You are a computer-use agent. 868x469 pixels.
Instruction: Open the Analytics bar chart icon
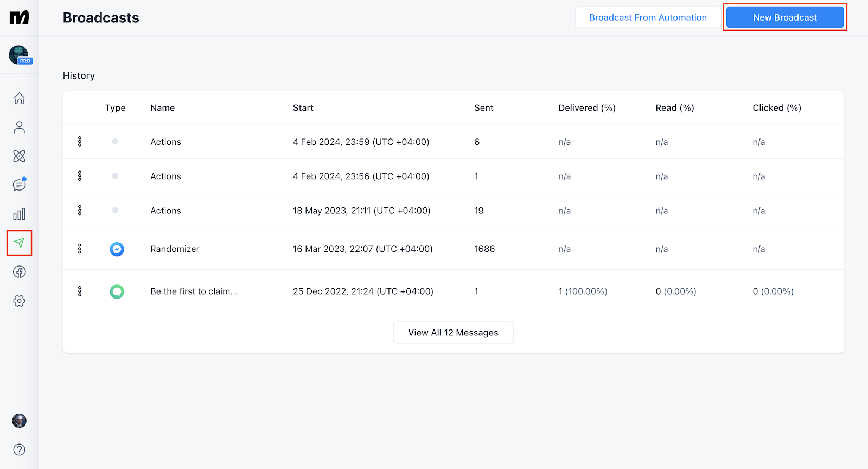click(x=19, y=214)
